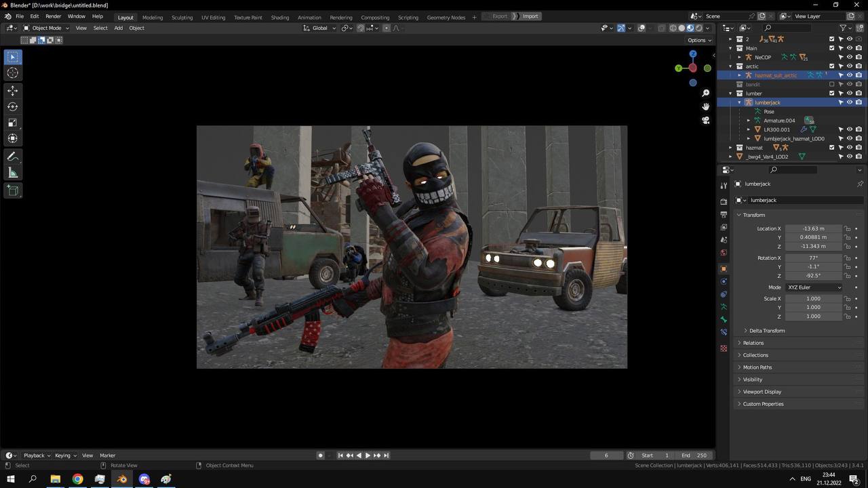Open the Object Mode dropdown
Image resolution: width=868 pixels, height=488 pixels.
point(46,28)
